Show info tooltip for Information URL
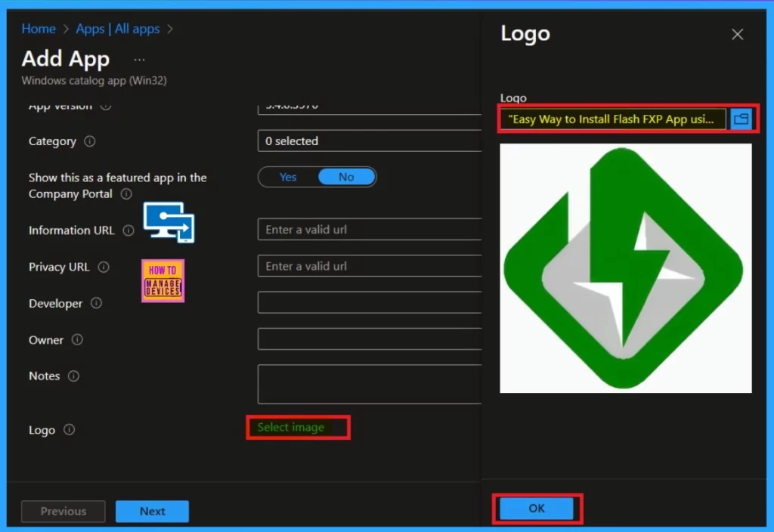774x532 pixels. click(128, 230)
